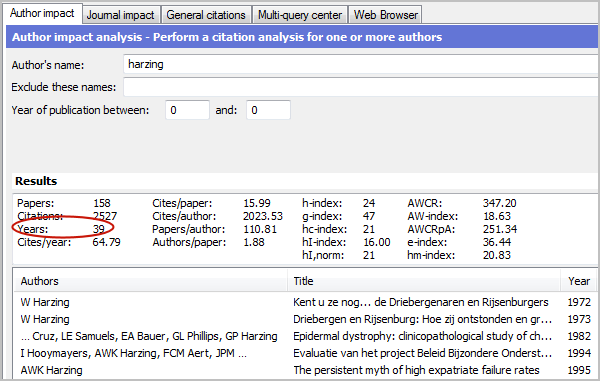Sort results by Year column header
Viewport: 600px width, 381px height.
[x=579, y=281]
